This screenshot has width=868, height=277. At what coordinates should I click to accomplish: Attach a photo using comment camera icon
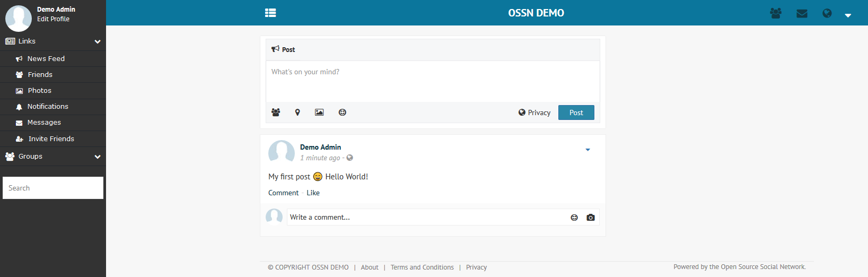591,218
